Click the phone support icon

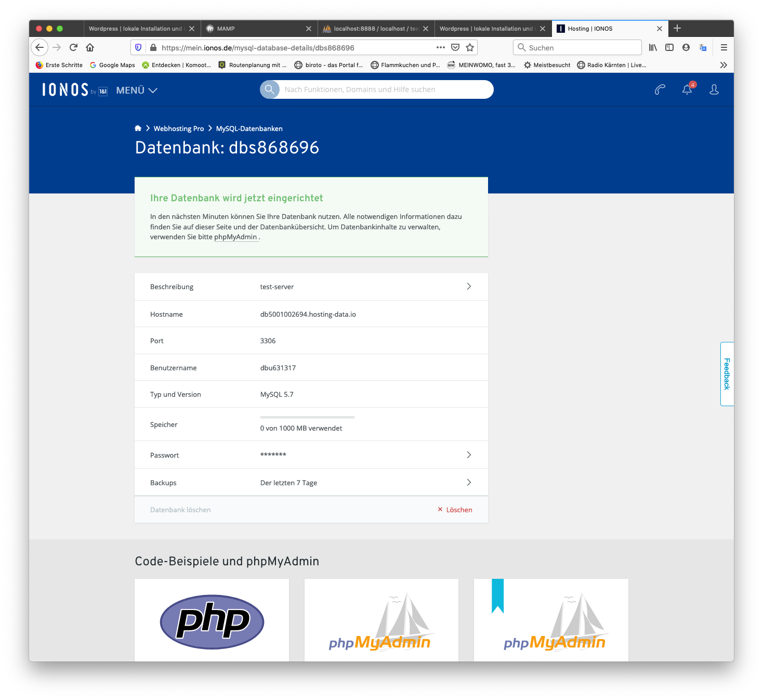660,90
